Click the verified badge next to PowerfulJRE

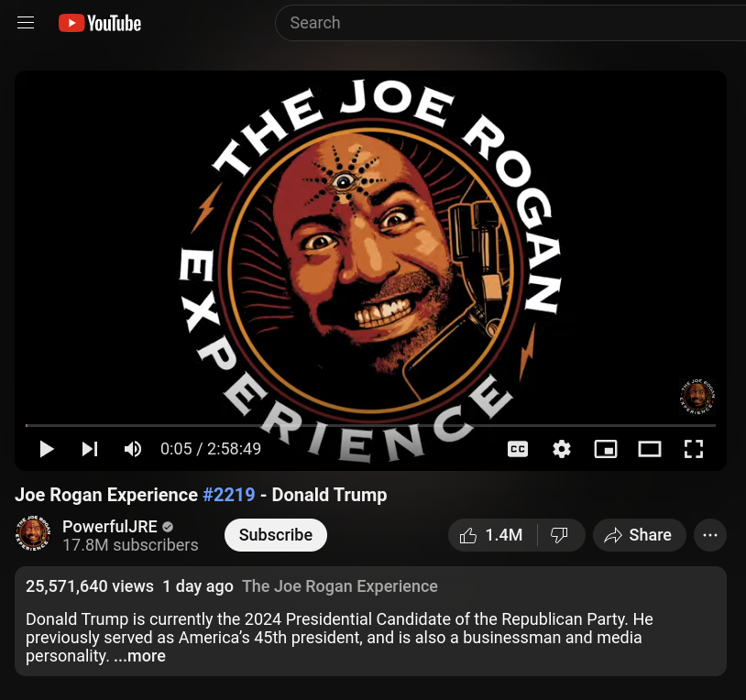[168, 527]
